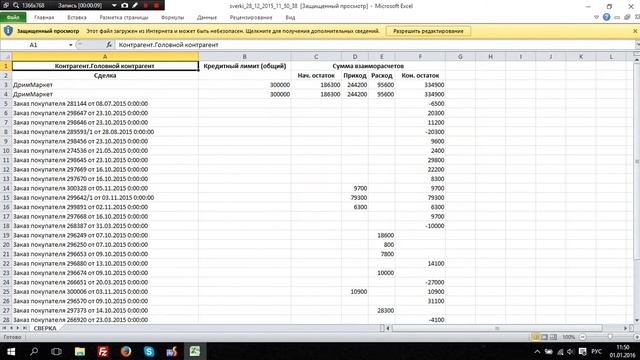Click cell Сумма взаиморасчетов

(x=368, y=66)
